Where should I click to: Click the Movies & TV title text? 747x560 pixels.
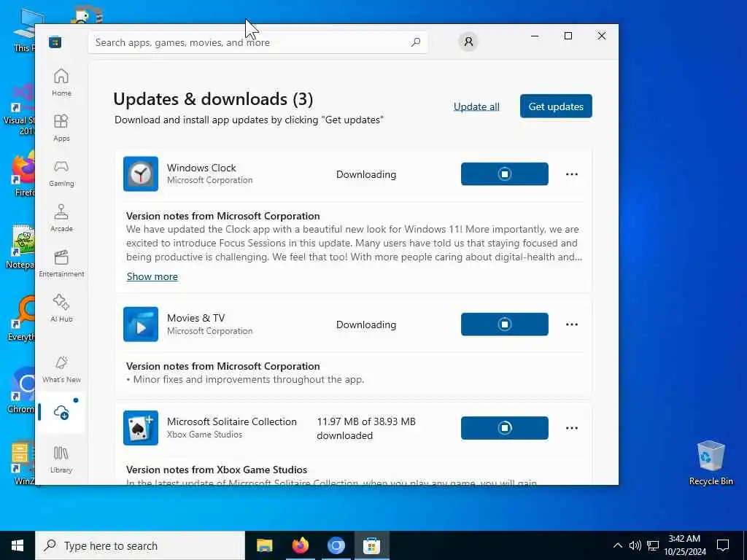196,318
